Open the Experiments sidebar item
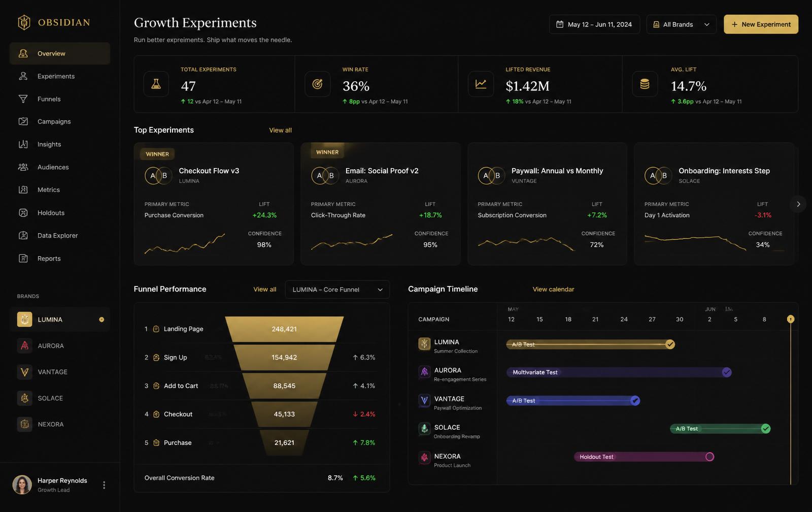Screen dimensions: 812x512 pyautogui.click(x=60, y=76)
